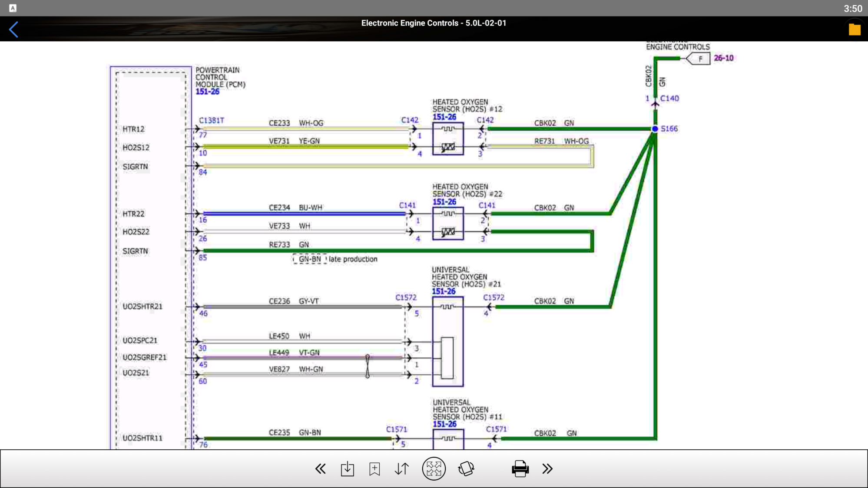Open Universal HO2S #21 151-26 link

coord(444,291)
